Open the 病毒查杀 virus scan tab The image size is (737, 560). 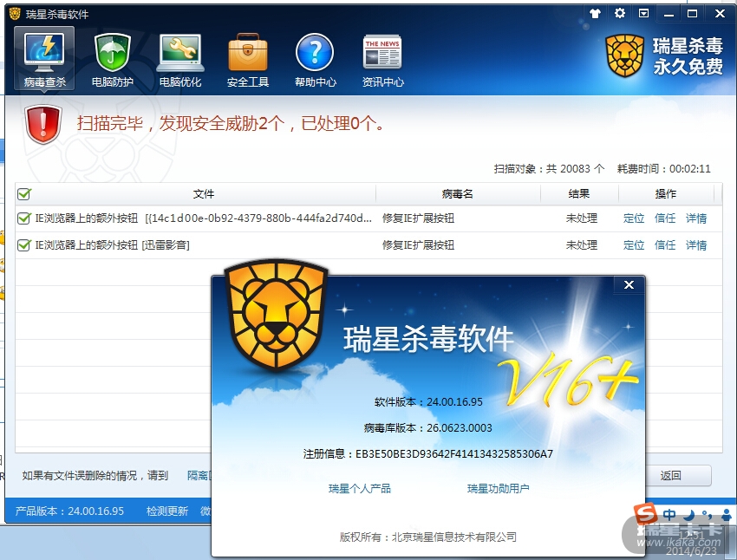point(44,58)
